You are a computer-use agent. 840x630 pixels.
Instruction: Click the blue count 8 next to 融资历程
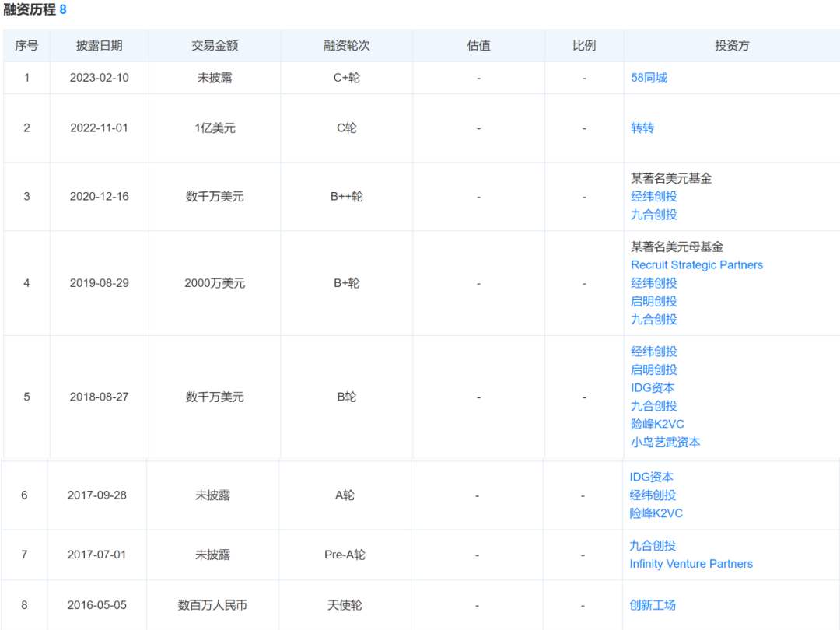[x=64, y=10]
